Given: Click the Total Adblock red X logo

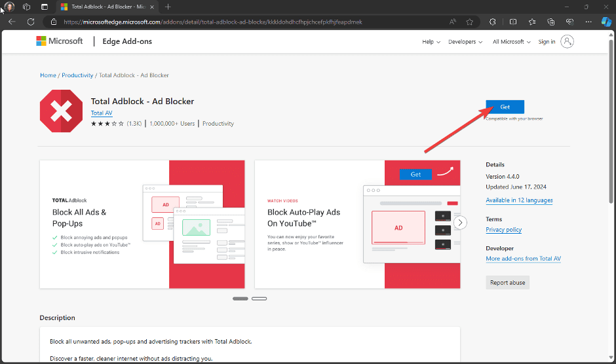Looking at the screenshot, I should (62, 111).
